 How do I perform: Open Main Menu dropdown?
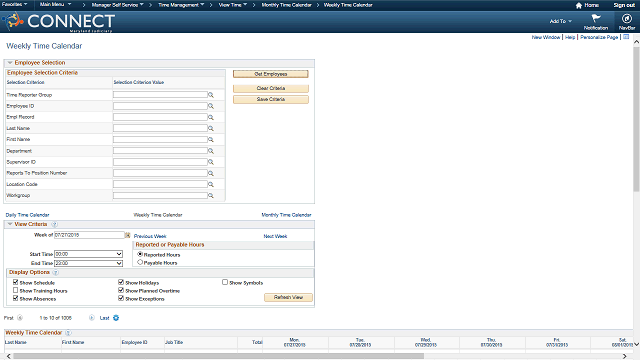56,4
